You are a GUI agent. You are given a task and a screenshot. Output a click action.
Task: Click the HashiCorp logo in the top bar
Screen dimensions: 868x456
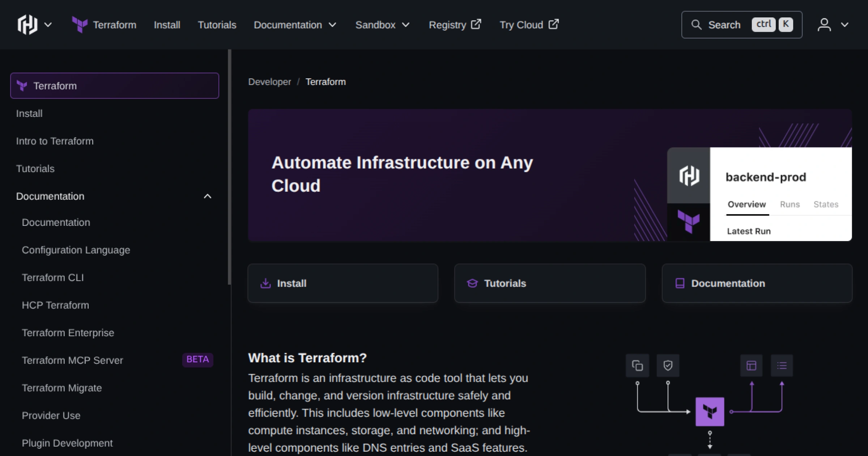click(x=27, y=25)
